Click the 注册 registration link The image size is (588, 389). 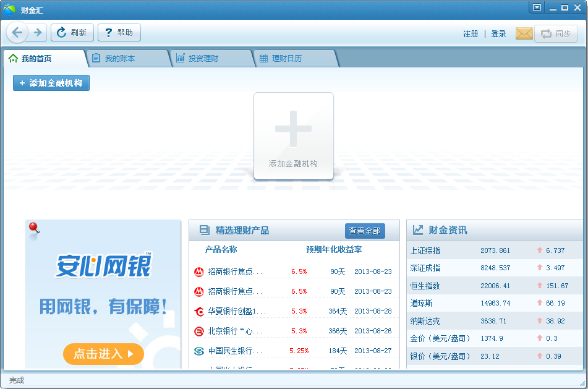(x=471, y=34)
